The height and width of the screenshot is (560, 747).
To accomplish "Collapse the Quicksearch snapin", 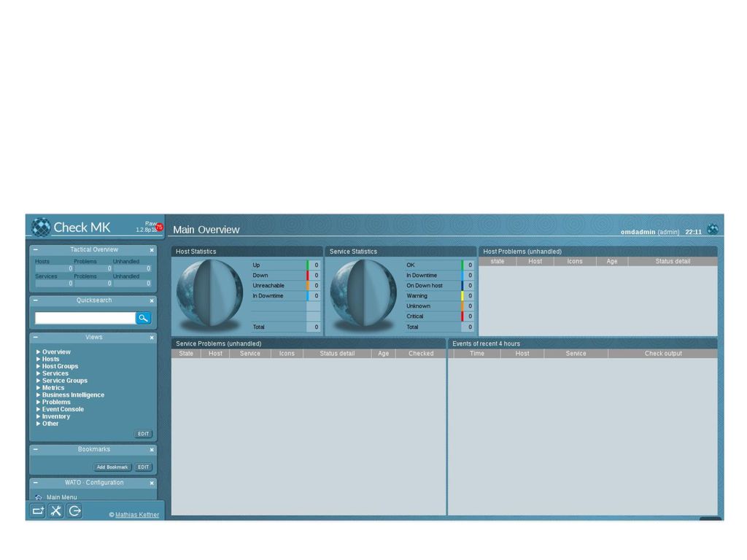I will pos(35,300).
